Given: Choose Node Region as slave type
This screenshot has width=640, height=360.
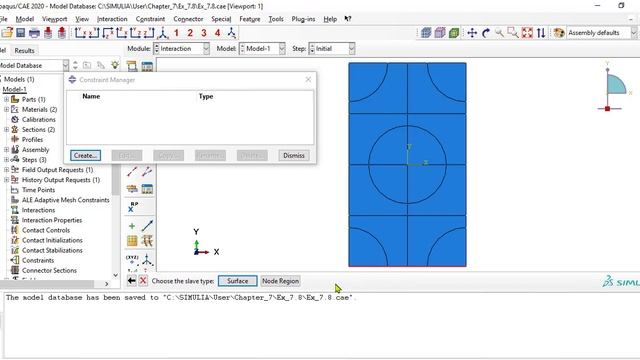Looking at the screenshot, I should click(280, 281).
